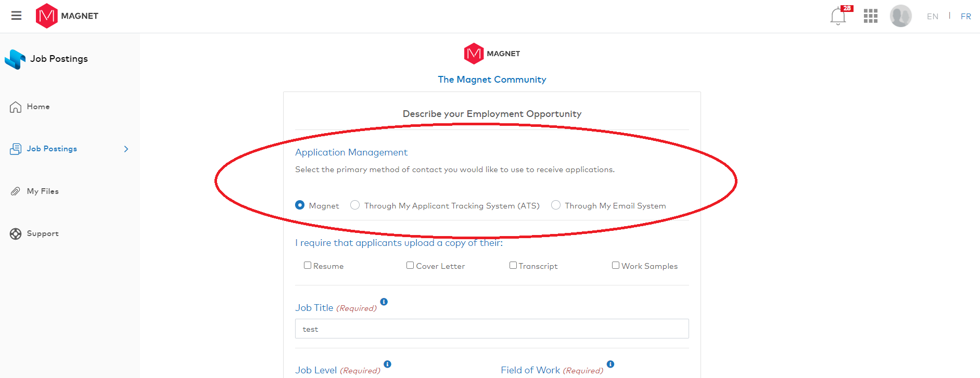
Task: Expand the Job Postings chevron arrow
Action: 126,149
